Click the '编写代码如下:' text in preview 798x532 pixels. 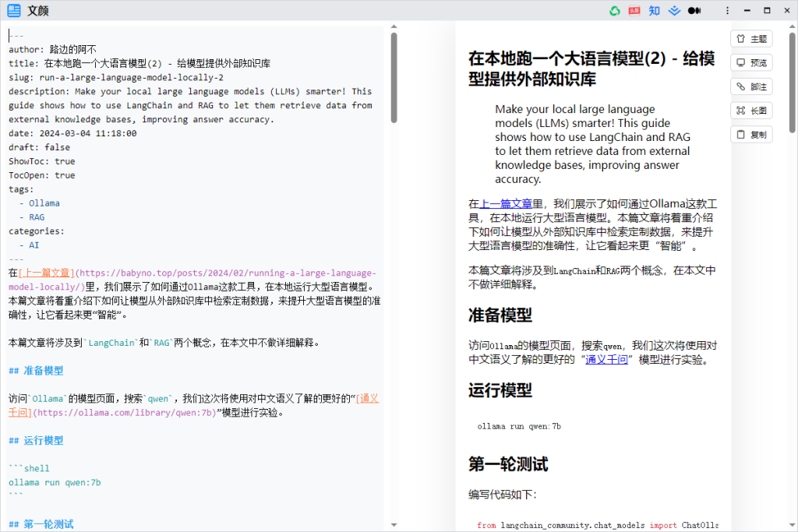tap(503, 495)
